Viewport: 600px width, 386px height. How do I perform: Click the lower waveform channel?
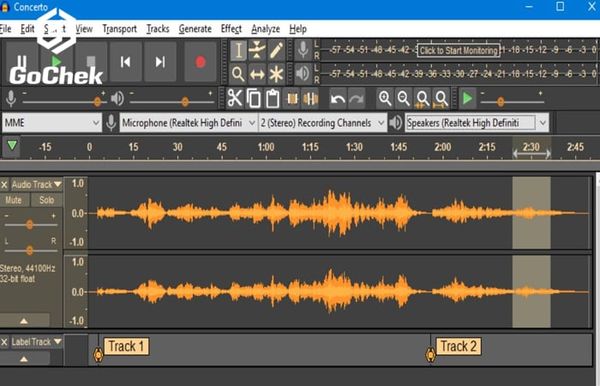click(340, 292)
